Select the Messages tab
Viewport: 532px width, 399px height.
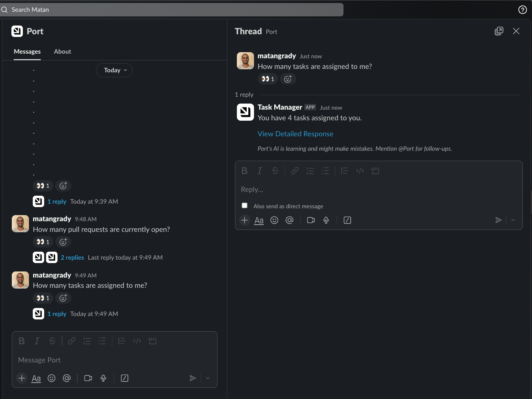tap(27, 51)
